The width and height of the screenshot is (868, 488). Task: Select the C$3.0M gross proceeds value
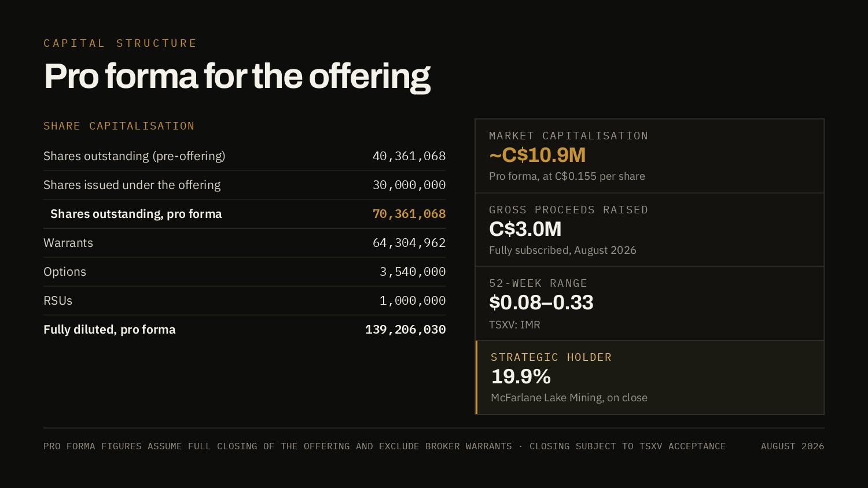click(525, 229)
